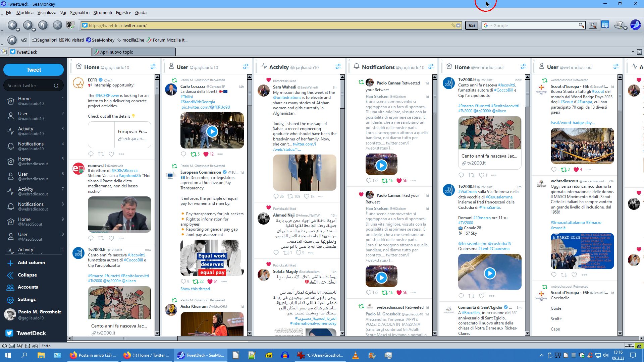Open Forum Mozilla It bookmark
Viewport: 644px width, 362px height.
[x=167, y=40]
